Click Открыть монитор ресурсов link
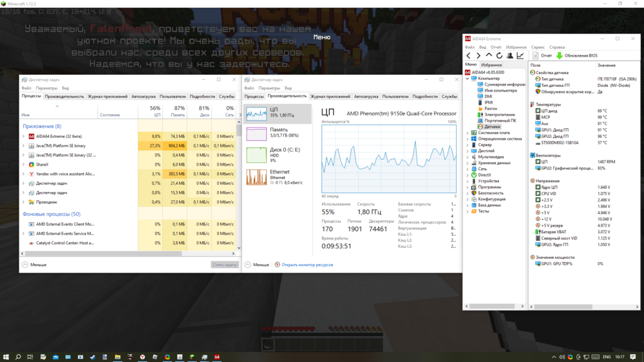Viewport: 644px width, 362px height. click(x=307, y=265)
